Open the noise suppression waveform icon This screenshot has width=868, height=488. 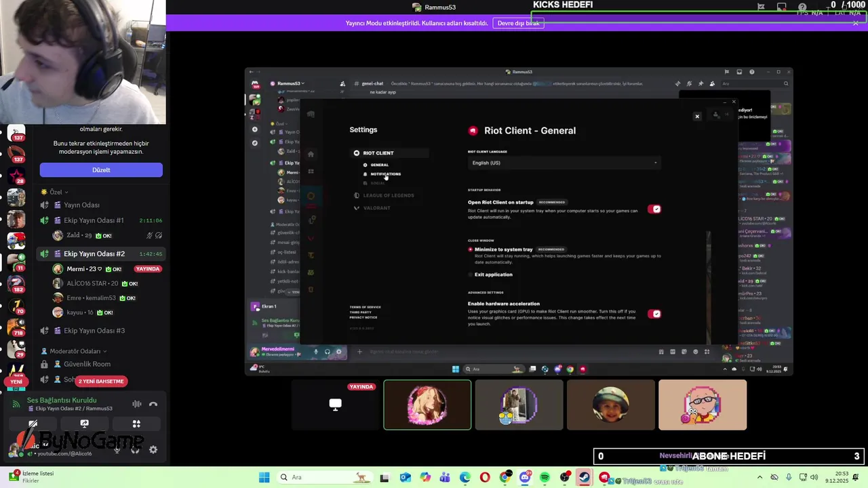pos(137,404)
